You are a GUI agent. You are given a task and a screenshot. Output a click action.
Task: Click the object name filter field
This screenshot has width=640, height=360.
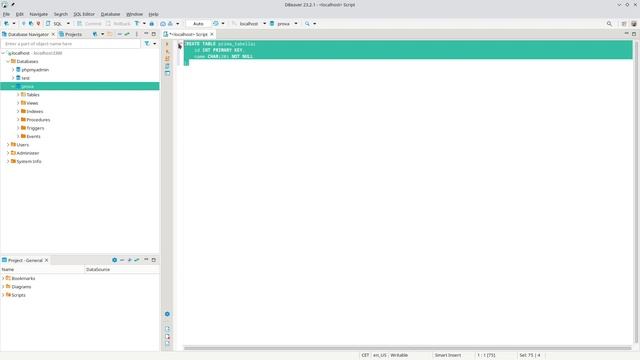pyautogui.click(x=71, y=44)
